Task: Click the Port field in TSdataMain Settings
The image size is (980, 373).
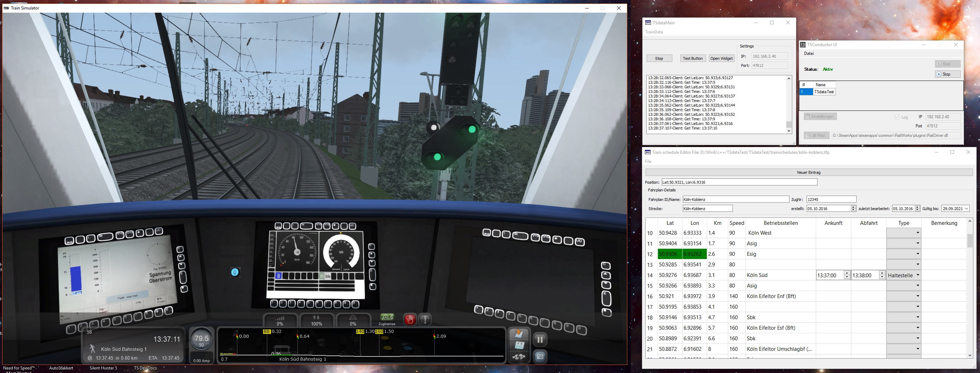Action: tap(770, 65)
